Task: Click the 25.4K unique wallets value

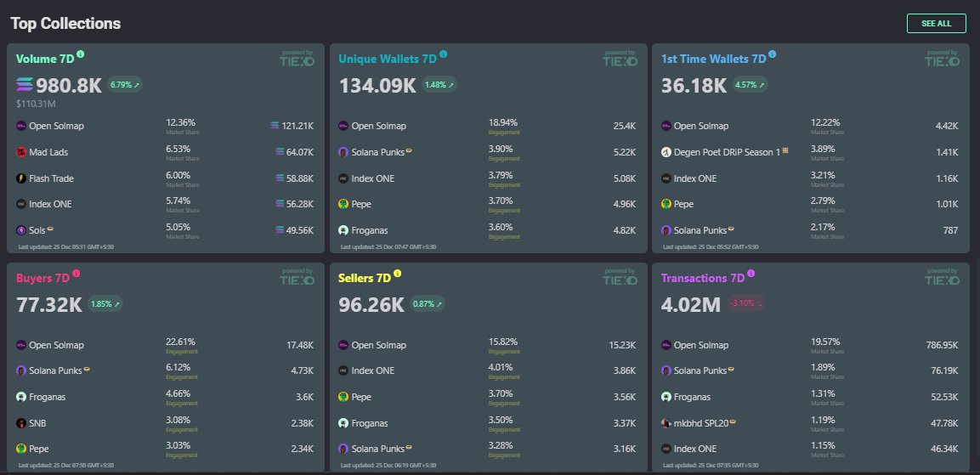Action: [x=625, y=126]
